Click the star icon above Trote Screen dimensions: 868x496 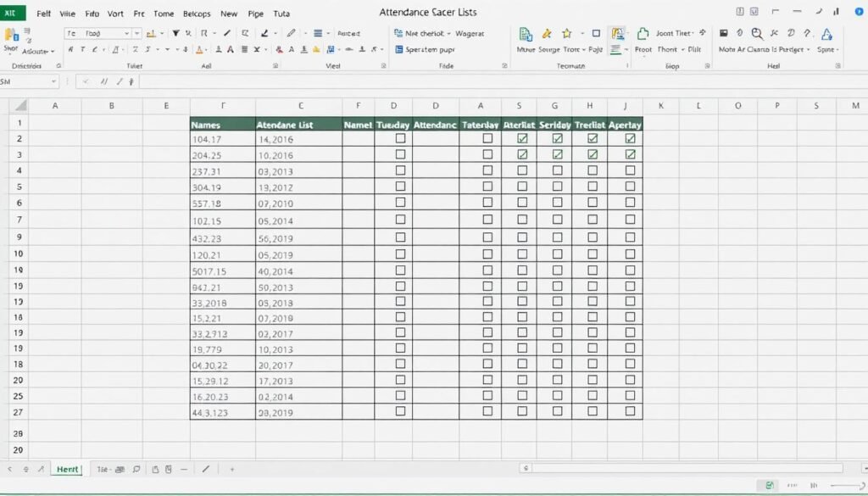[x=567, y=34]
